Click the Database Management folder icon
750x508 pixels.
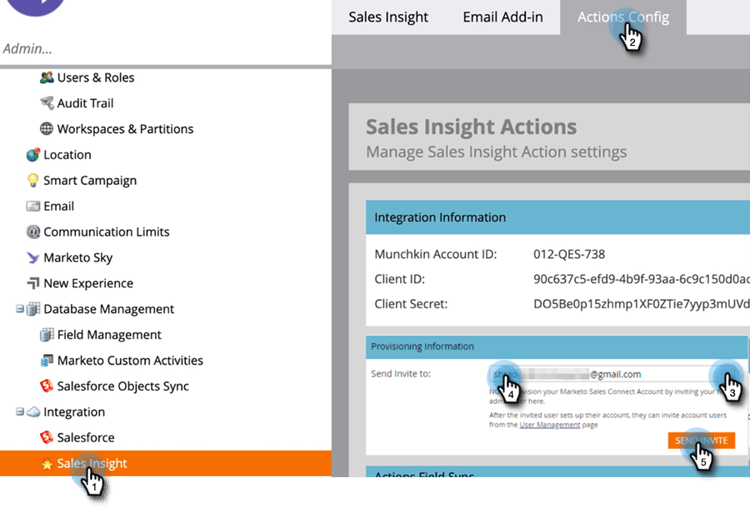(33, 309)
